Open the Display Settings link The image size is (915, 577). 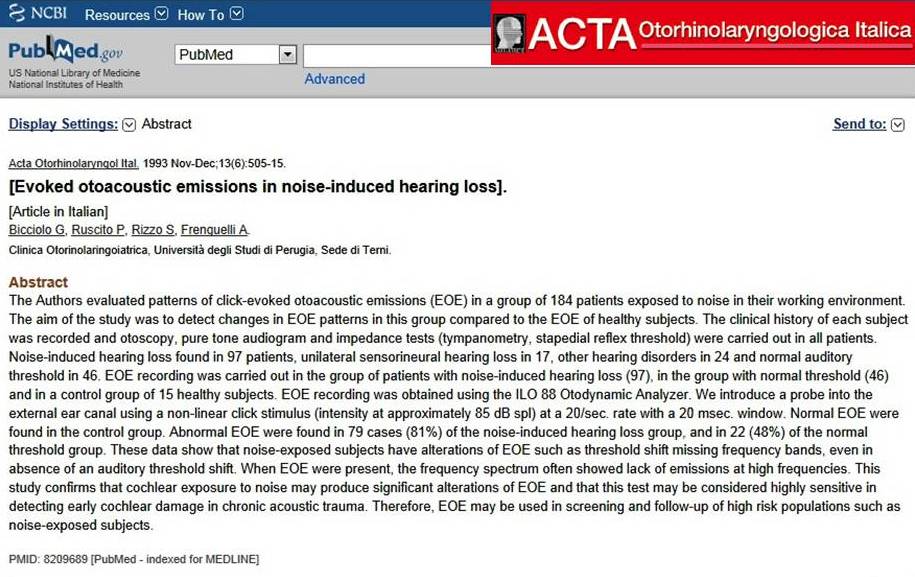pos(63,124)
